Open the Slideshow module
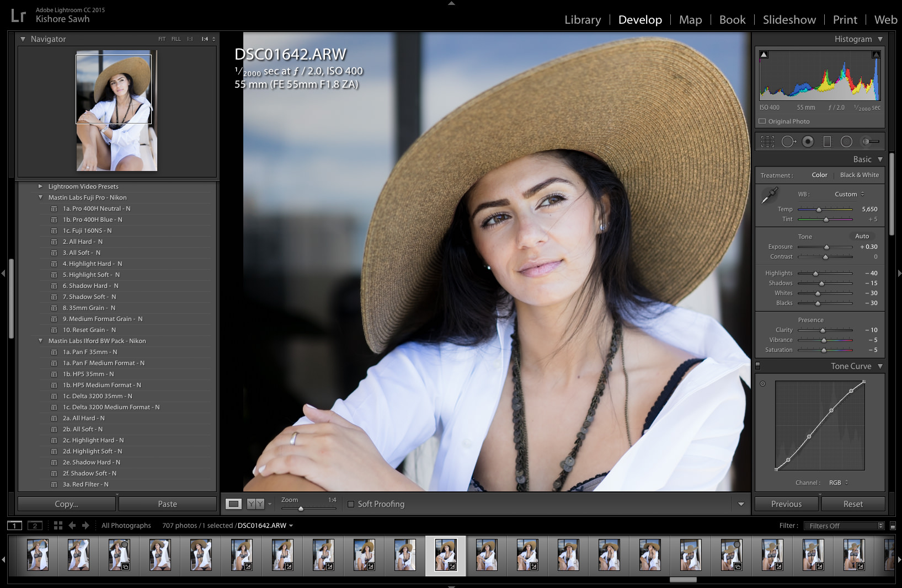Screen dimensions: 902x588 click(789, 20)
